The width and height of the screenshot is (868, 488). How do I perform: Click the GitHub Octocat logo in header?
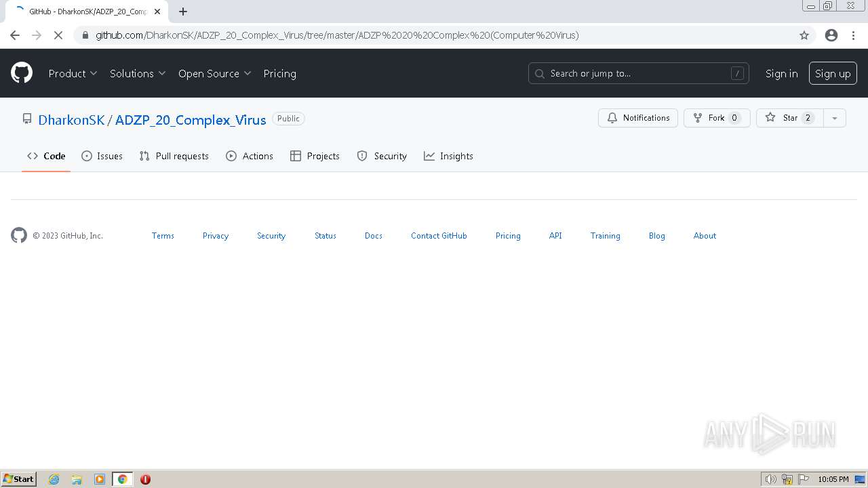coord(22,73)
